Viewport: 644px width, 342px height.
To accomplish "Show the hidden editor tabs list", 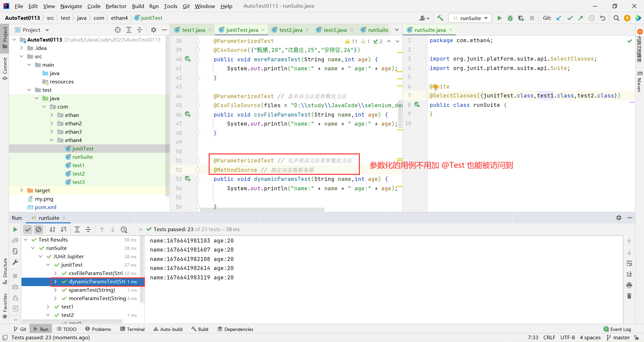I will point(397,30).
